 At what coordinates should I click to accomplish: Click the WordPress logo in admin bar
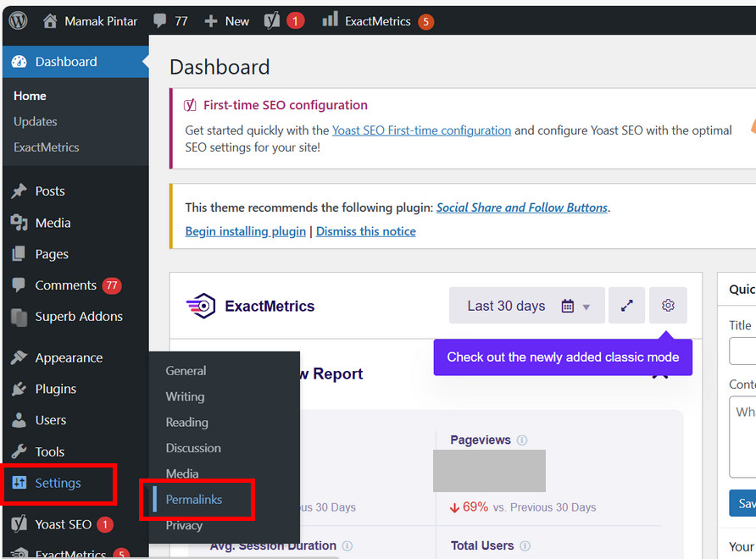pyautogui.click(x=19, y=20)
